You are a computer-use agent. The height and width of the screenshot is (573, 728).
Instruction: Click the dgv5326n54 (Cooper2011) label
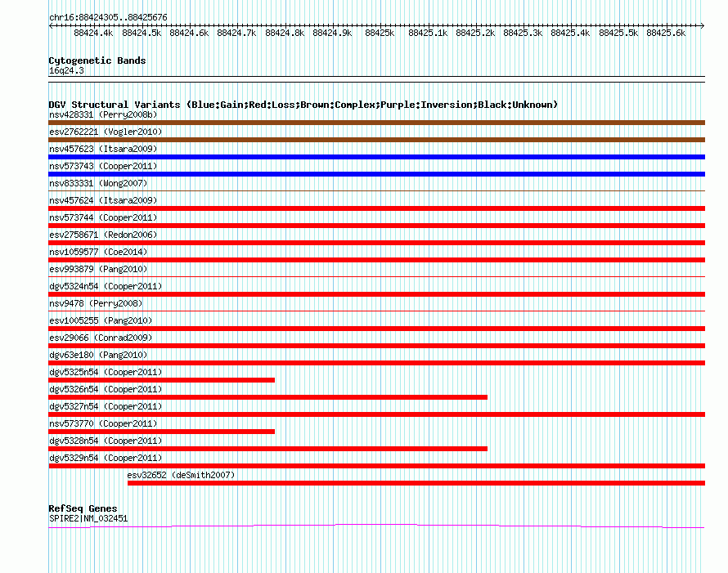(x=106, y=389)
